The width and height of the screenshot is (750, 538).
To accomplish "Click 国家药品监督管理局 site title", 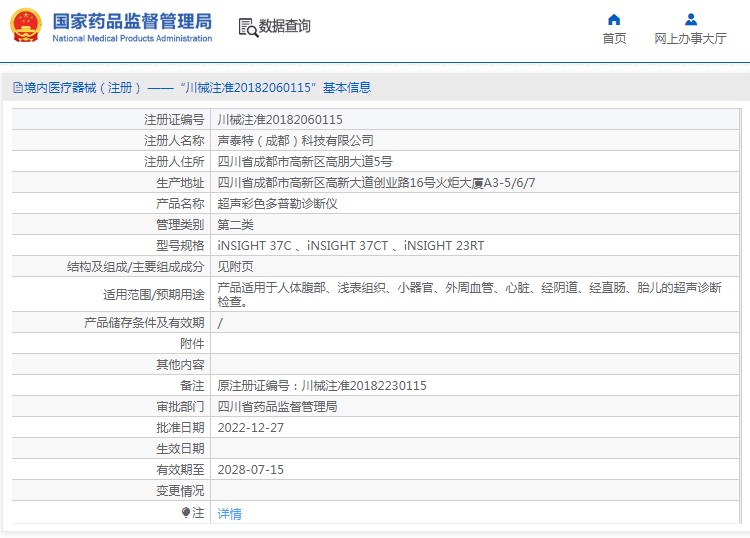I will tap(132, 21).
